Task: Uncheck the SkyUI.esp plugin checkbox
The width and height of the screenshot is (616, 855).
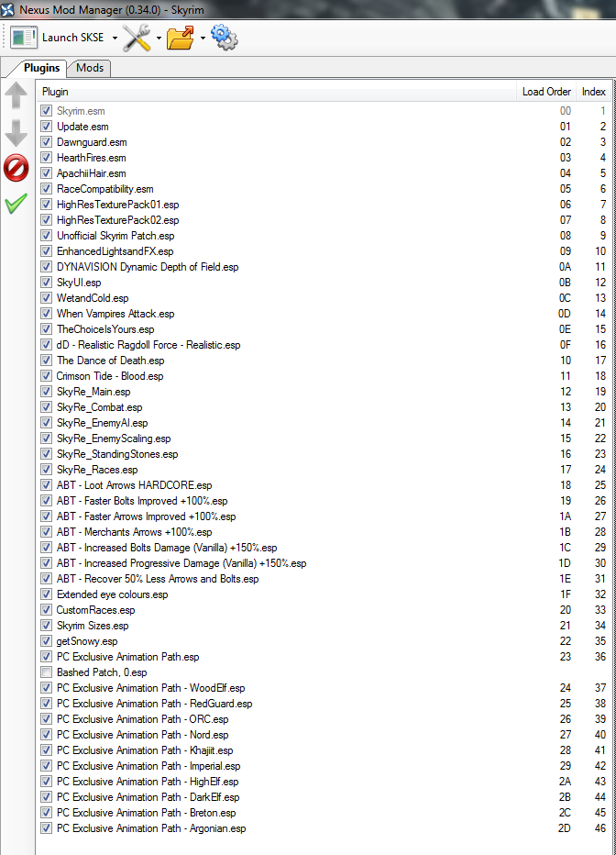Action: pos(46,283)
